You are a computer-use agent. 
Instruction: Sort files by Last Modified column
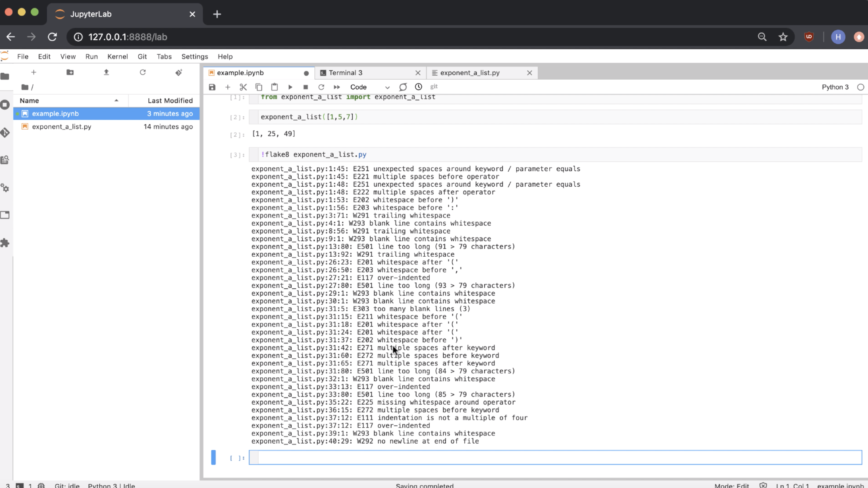[170, 101]
